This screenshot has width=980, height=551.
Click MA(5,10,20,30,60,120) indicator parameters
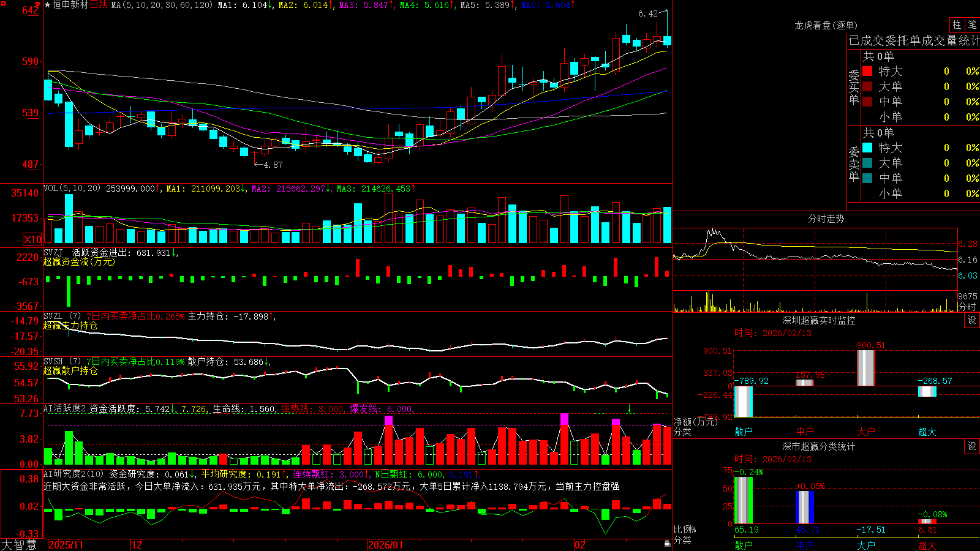click(162, 5)
